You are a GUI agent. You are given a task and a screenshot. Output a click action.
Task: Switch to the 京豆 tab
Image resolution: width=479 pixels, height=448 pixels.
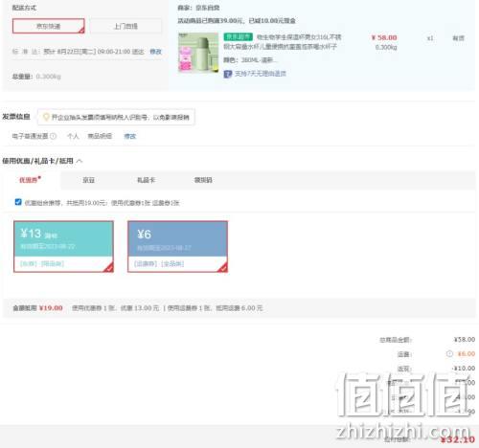pyautogui.click(x=88, y=180)
